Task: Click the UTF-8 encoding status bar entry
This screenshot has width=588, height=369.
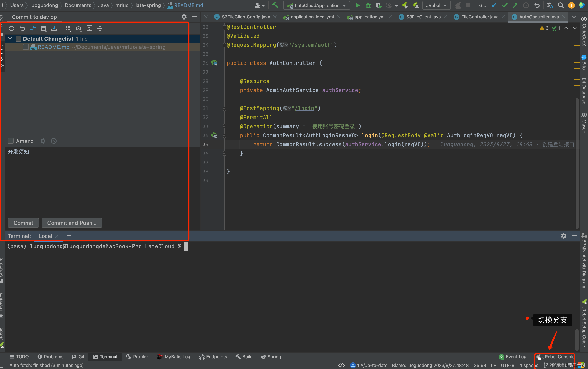Action: pos(507,365)
